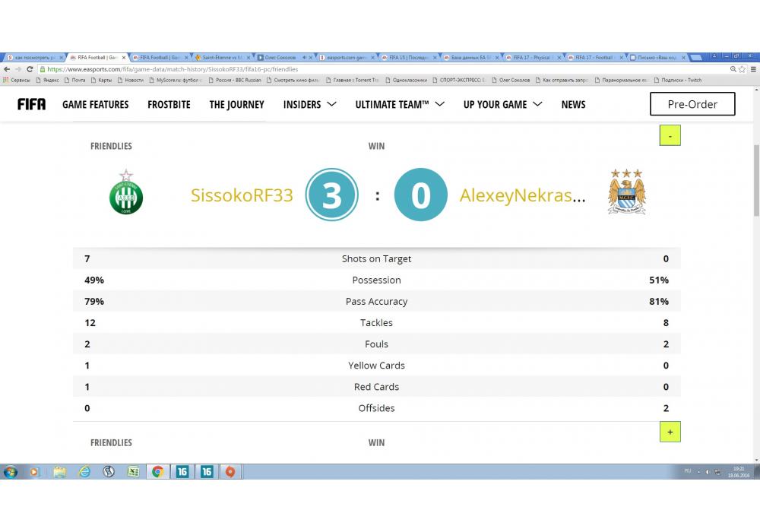Image resolution: width=760 pixels, height=532 pixels.
Task: Open Windows Explorer folder from taskbar
Action: 59,471
